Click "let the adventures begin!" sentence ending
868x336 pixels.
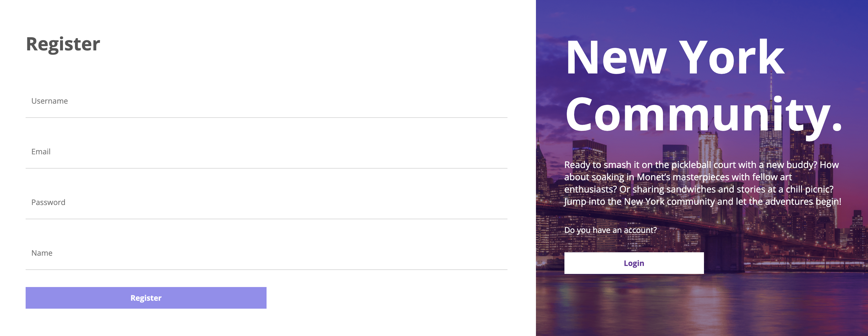[789, 202]
